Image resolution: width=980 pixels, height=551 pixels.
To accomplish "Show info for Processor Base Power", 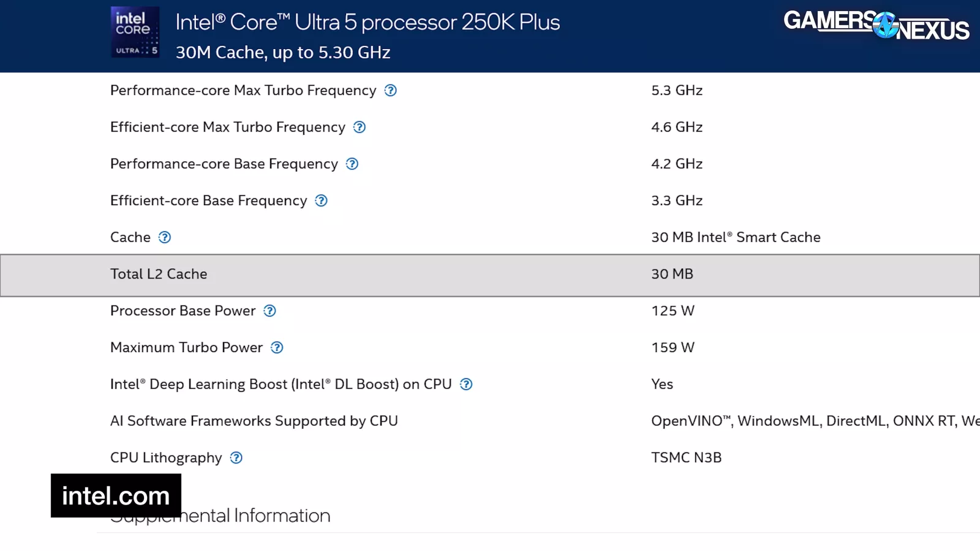I will 269,311.
